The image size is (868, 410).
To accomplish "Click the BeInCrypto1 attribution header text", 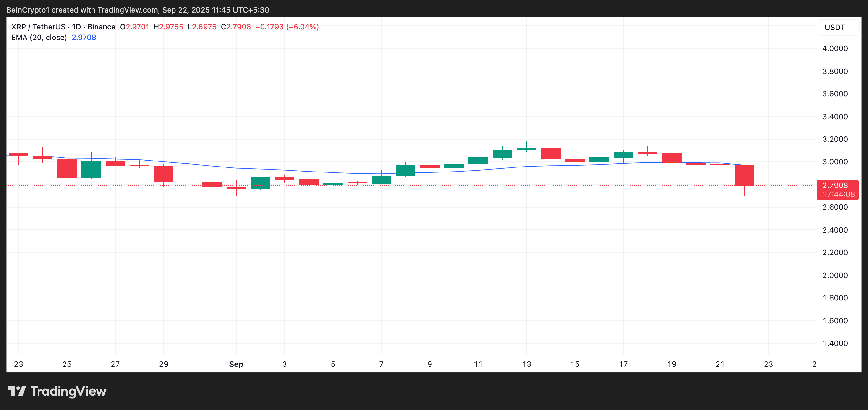I will coord(138,10).
